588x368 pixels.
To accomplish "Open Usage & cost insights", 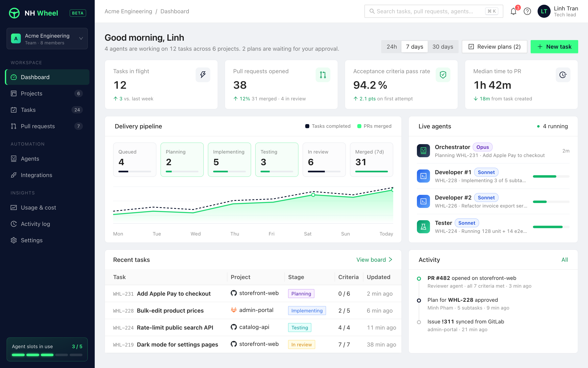I will click(47, 207).
